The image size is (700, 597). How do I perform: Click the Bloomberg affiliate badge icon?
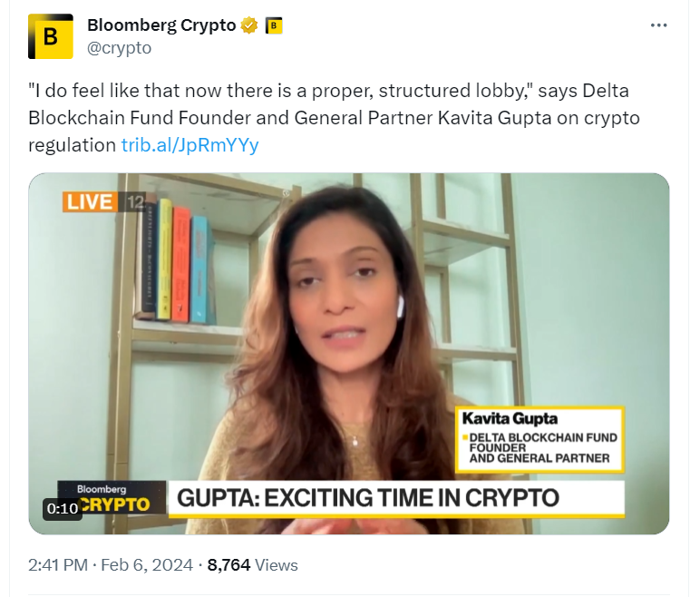point(274,25)
